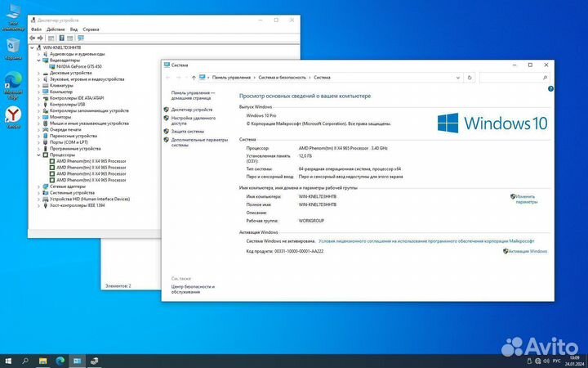Viewport: 588px width, 368px height.
Task: Click Корзина recycle bin desktop icon
Action: tap(13, 49)
